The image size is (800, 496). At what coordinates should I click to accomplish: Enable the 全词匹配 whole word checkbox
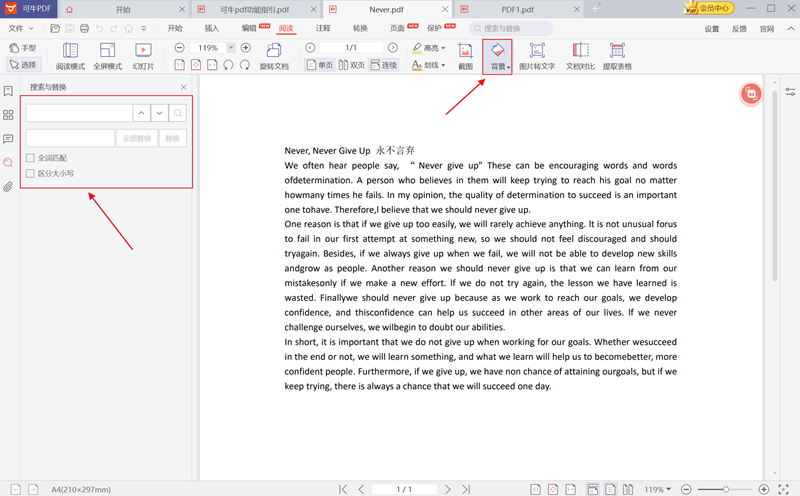[31, 158]
